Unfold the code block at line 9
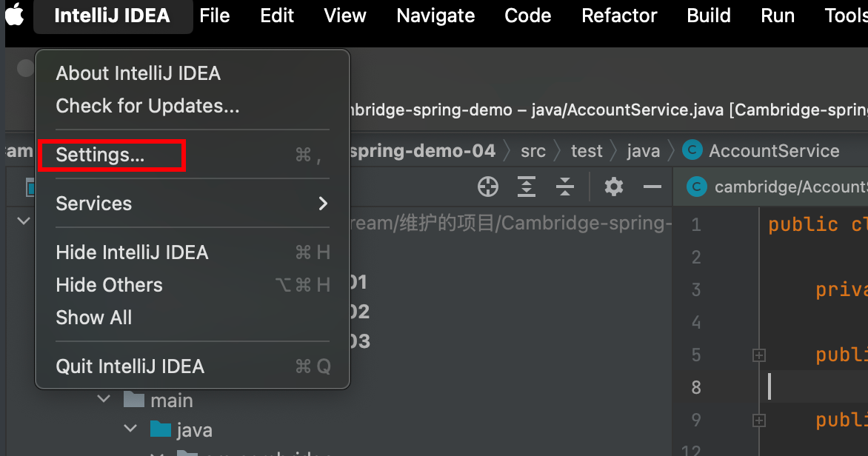The width and height of the screenshot is (868, 456). (x=758, y=420)
